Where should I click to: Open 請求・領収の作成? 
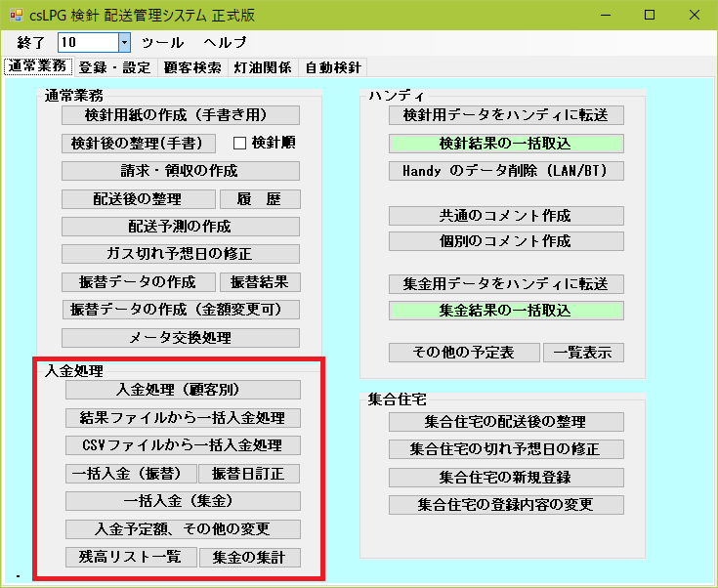pos(181,171)
